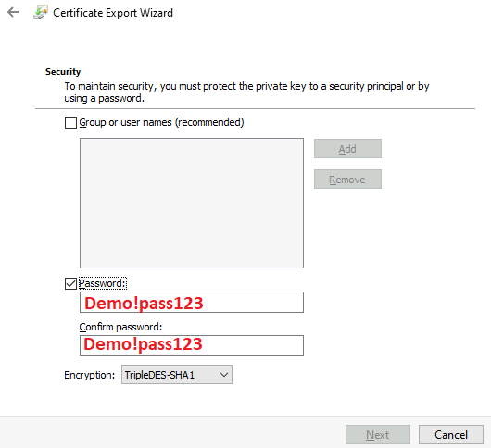Image resolution: width=491 pixels, height=448 pixels.
Task: Click the Group or user names label
Action: click(161, 122)
